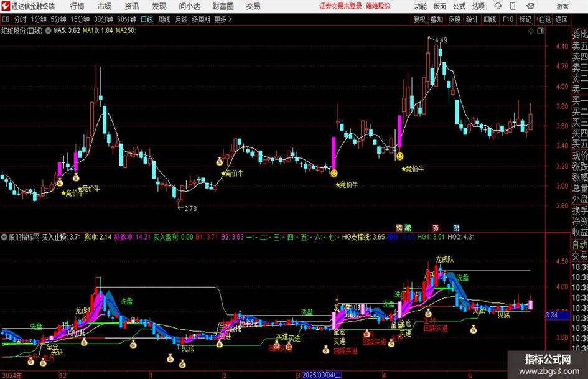Click the green 减 badge icon
This screenshot has width=588, height=379.
[408, 228]
